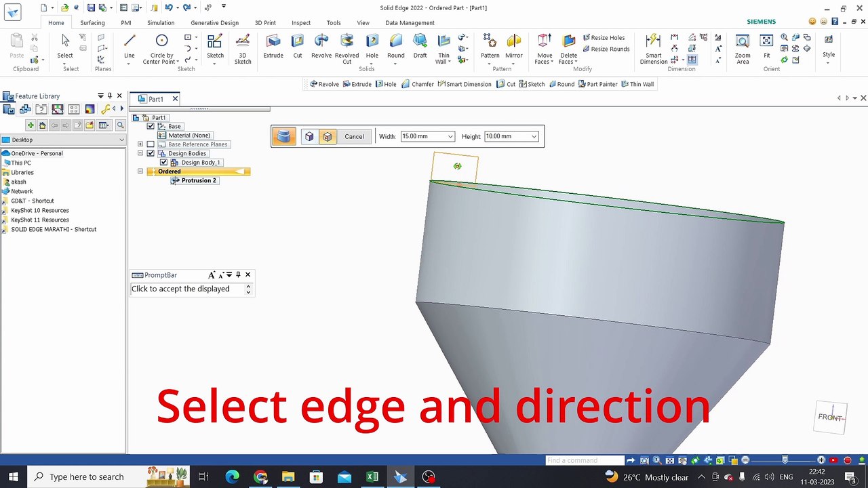Click the Resize Rounds command

pyautogui.click(x=606, y=49)
